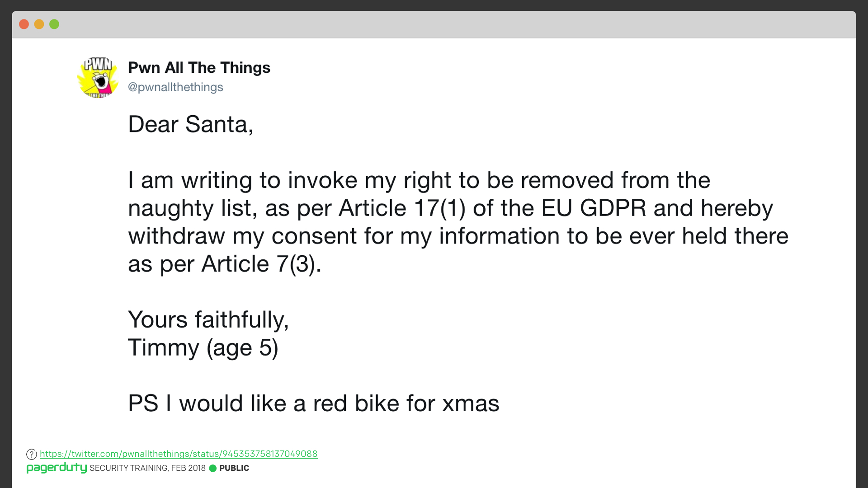
Task: Click the PS red bike line
Action: (314, 403)
